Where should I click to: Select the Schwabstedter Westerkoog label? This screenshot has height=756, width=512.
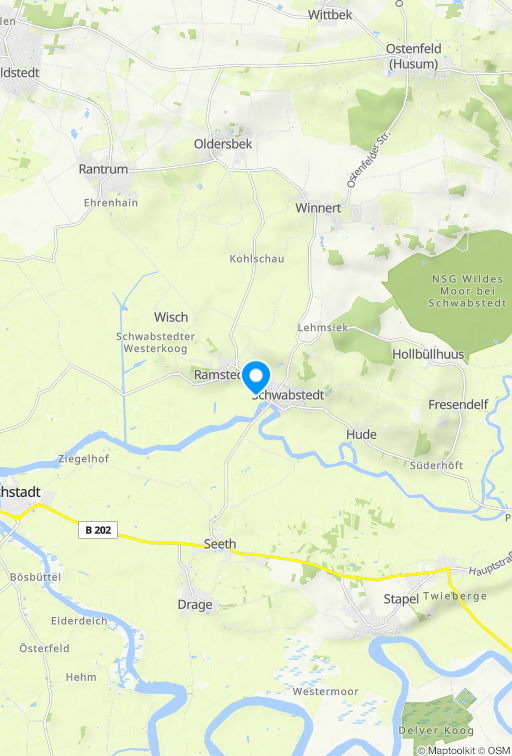pos(155,342)
